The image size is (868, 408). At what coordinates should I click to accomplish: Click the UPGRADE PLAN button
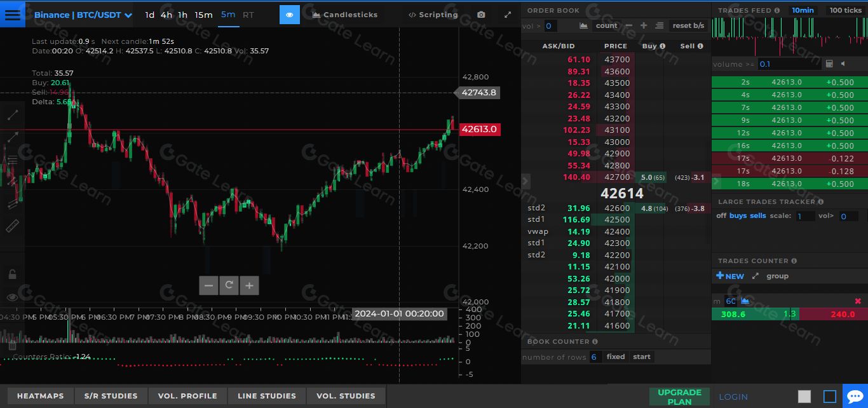(x=679, y=397)
